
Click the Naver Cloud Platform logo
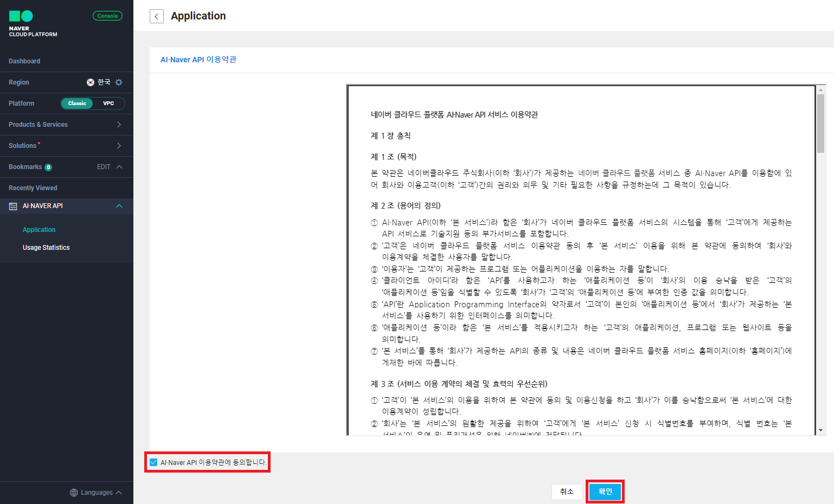33,24
